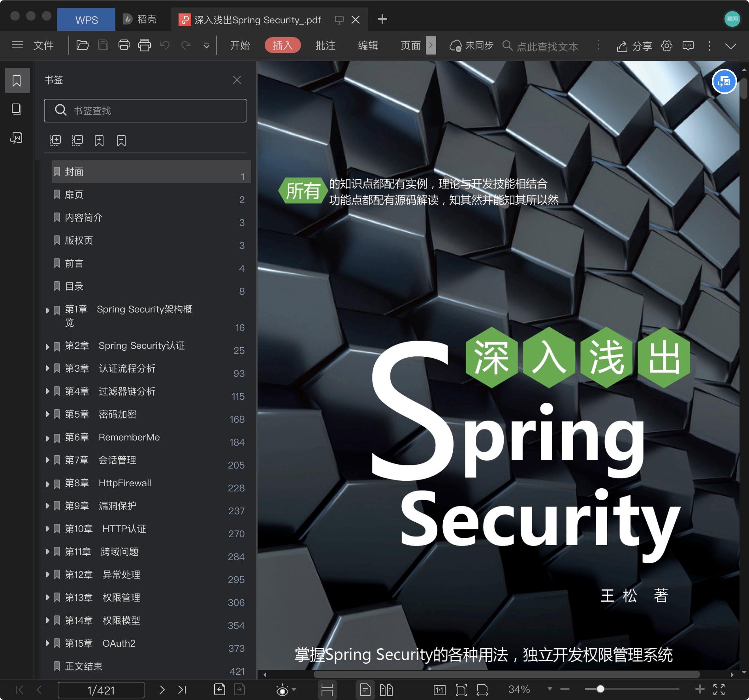This screenshot has height=700, width=749.
Task: Switch to the 稻壳 tab
Action: coord(140,19)
